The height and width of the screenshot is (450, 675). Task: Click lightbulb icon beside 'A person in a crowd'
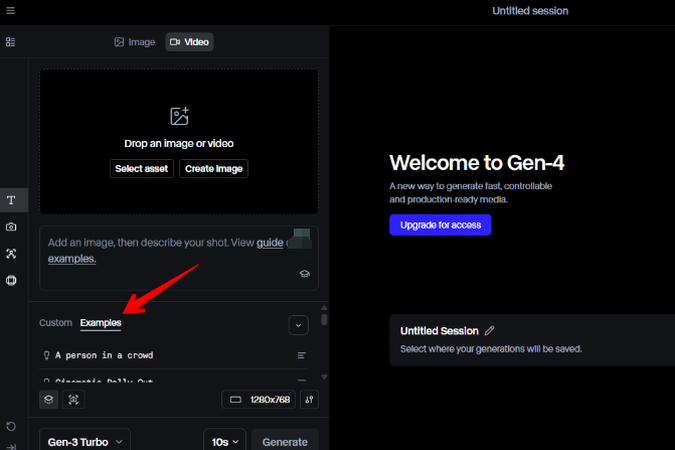coord(46,355)
